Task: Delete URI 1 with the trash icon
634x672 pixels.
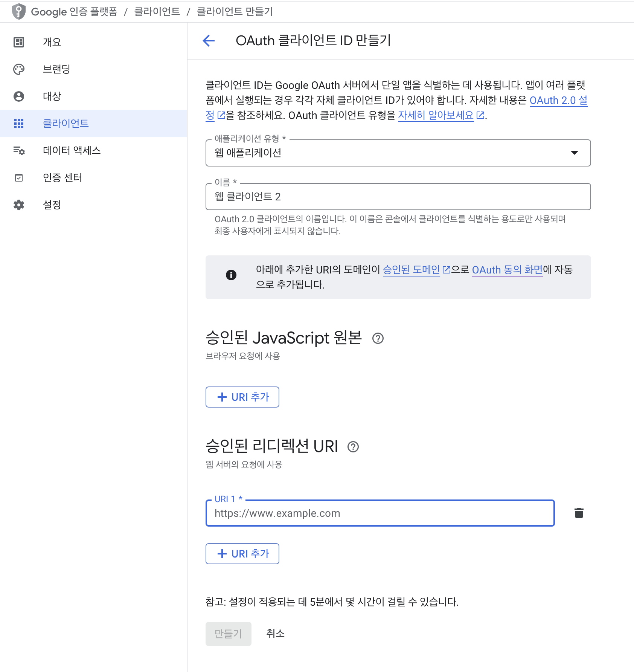Action: click(x=579, y=513)
